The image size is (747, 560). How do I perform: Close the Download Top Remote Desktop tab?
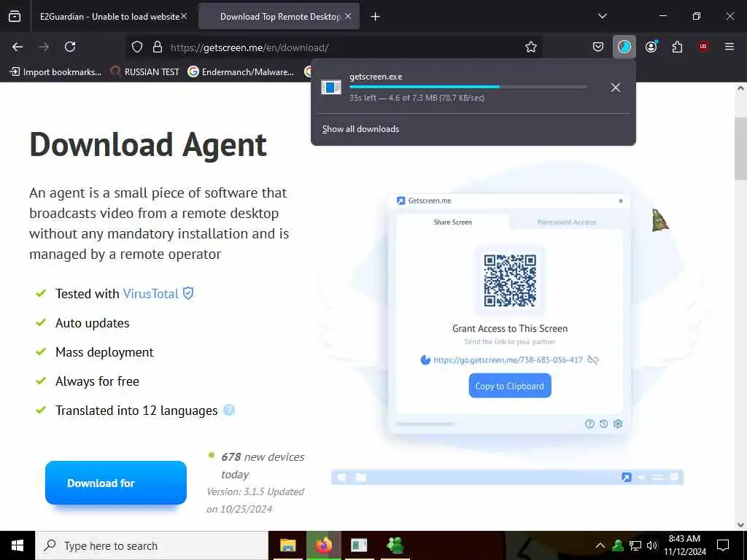(348, 17)
